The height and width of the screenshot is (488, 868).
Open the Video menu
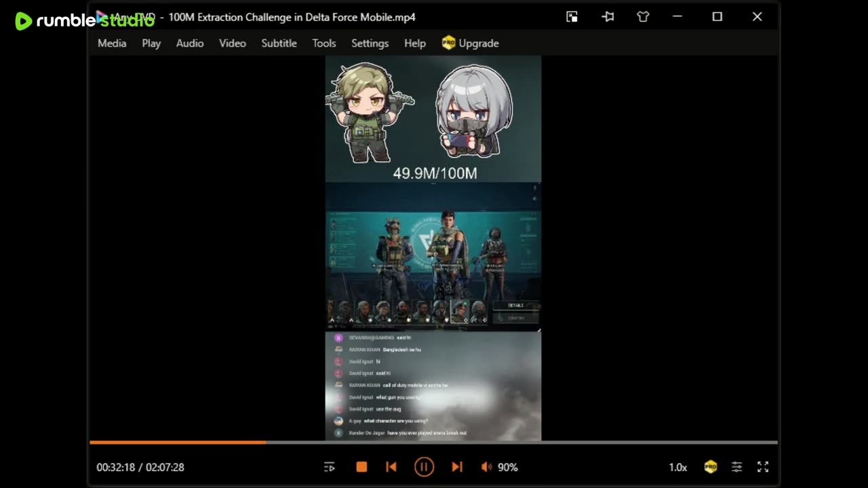pyautogui.click(x=233, y=43)
